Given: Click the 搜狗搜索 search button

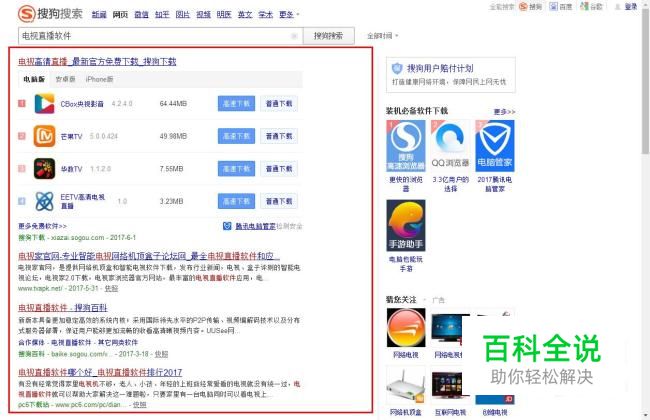Looking at the screenshot, I should click(328, 36).
